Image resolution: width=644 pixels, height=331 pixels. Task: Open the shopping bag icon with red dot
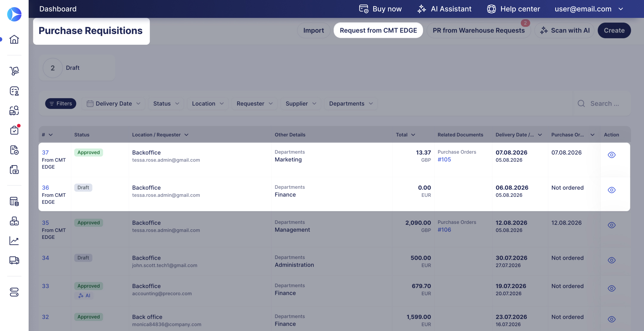[14, 130]
